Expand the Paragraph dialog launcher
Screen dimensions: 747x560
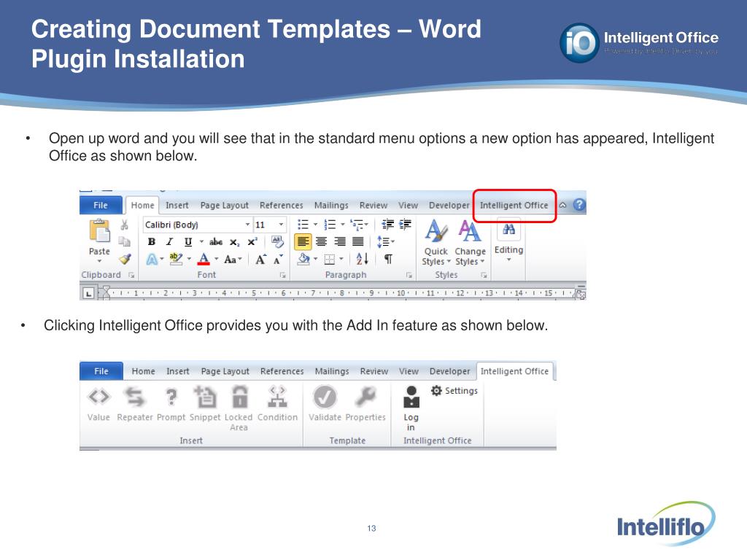tap(409, 275)
